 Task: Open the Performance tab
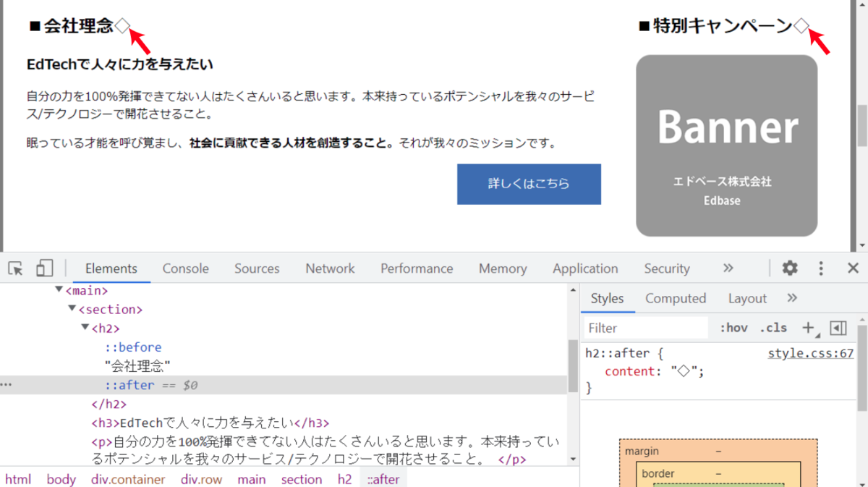coord(417,268)
